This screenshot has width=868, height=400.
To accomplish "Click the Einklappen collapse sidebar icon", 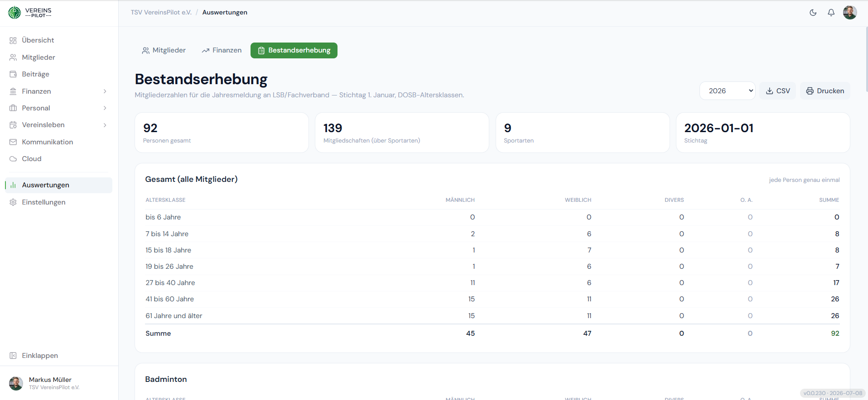I will [x=13, y=356].
